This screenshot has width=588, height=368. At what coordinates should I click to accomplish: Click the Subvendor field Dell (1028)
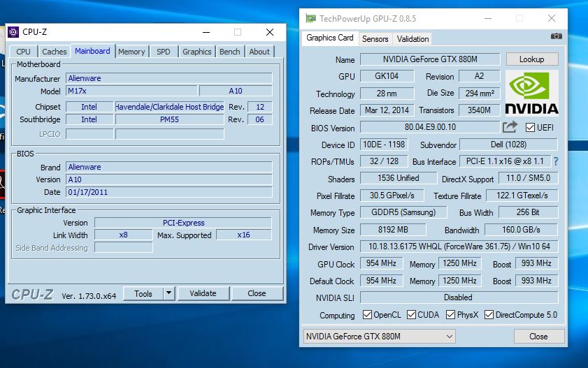coord(508,145)
